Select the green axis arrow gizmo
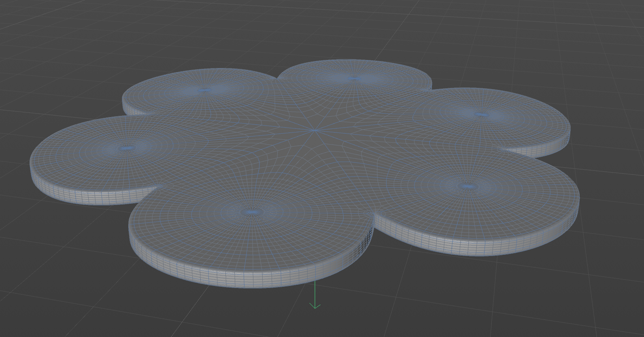644x337 pixels. (315, 294)
